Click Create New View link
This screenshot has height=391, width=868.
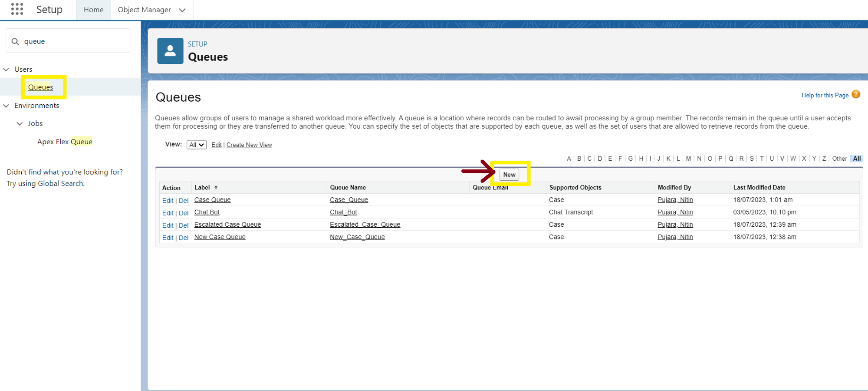coord(249,145)
